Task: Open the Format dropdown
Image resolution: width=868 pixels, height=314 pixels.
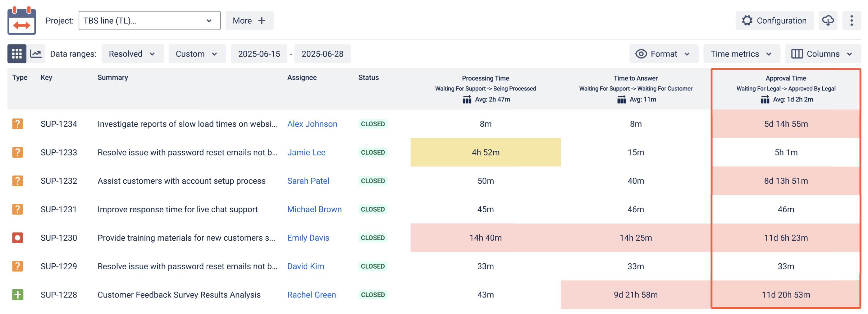Action: (x=664, y=53)
